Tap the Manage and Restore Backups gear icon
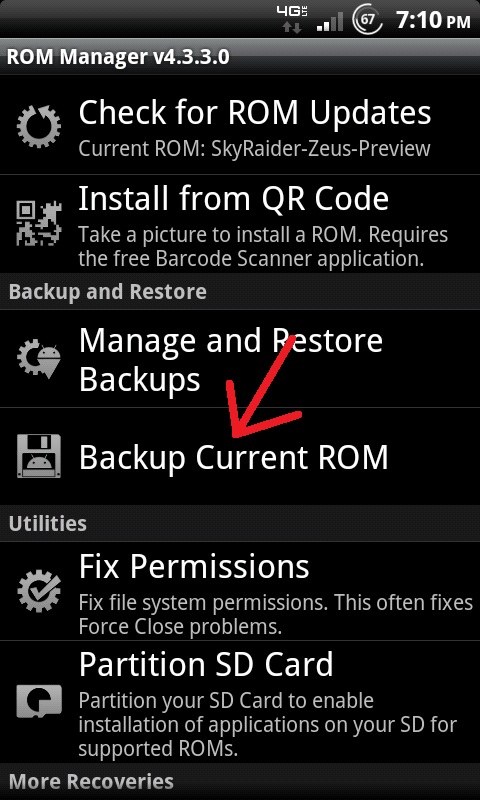 coord(39,358)
